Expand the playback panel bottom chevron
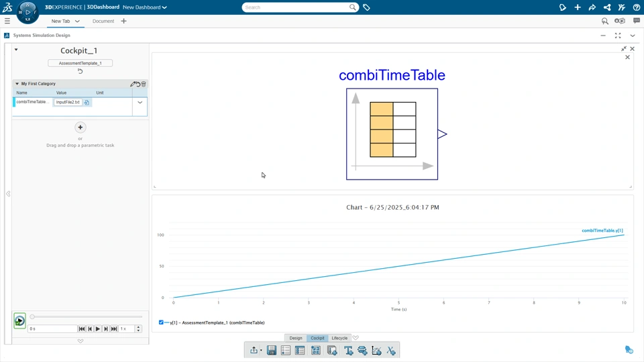The image size is (644, 362). pos(80,341)
